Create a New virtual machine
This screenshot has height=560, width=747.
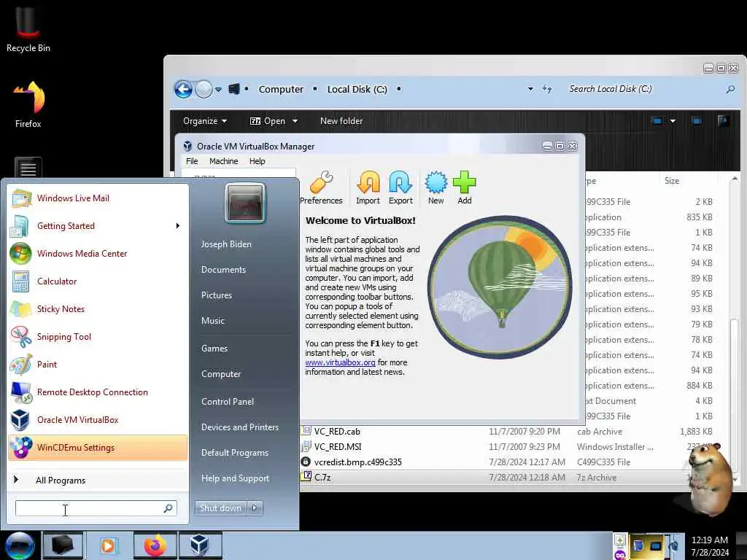[436, 187]
